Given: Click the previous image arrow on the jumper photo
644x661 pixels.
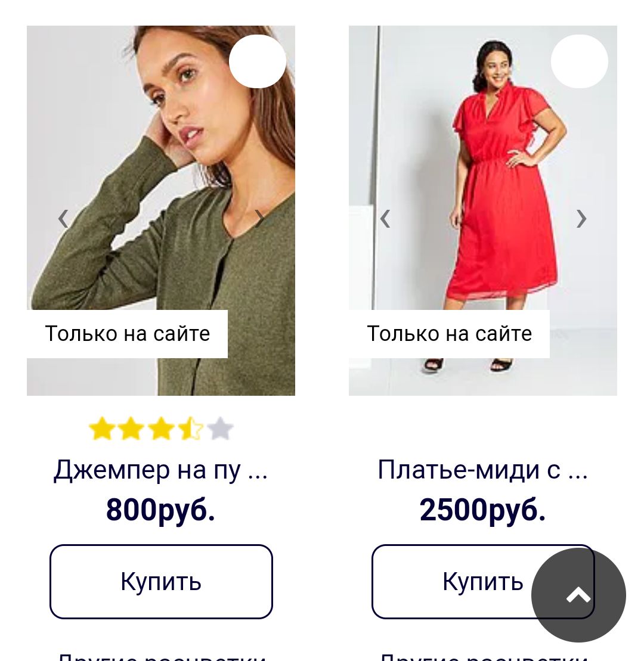Looking at the screenshot, I should (x=63, y=219).
